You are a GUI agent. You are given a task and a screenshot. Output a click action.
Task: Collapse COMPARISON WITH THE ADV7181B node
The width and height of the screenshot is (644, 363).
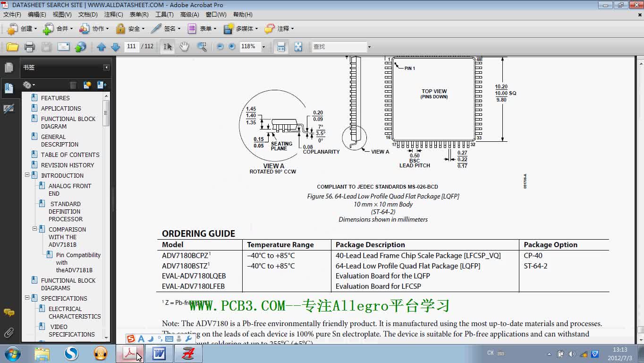[x=34, y=229]
